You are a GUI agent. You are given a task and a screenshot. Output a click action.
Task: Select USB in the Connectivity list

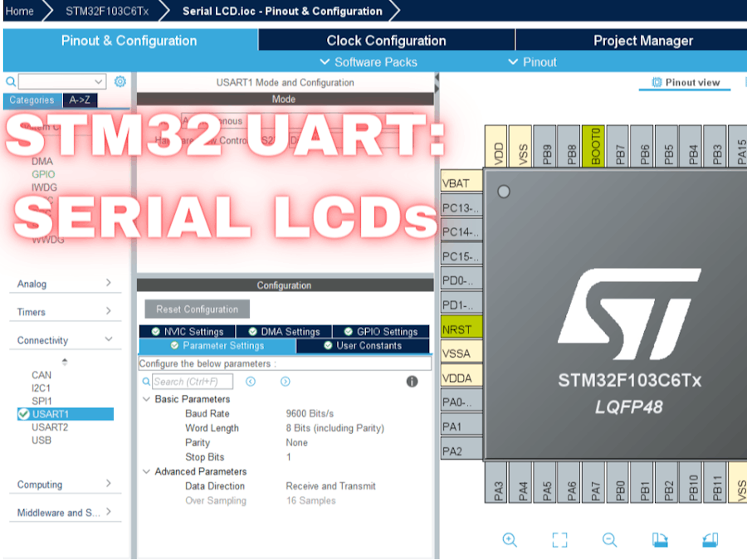41,440
